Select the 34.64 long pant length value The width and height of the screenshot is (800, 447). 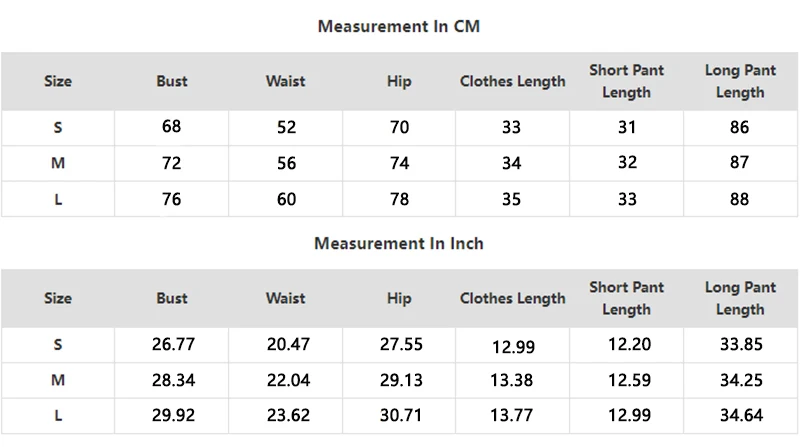(x=741, y=415)
